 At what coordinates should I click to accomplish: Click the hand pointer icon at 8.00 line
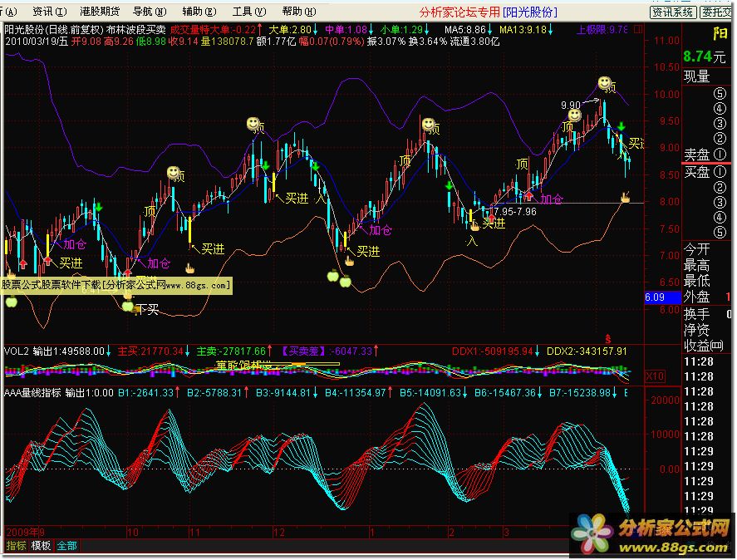click(625, 197)
